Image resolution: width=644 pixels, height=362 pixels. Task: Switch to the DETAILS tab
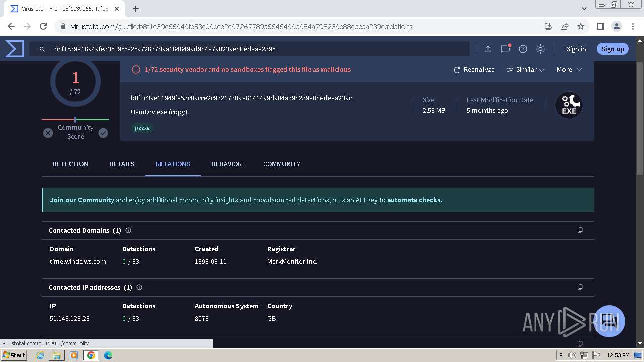click(x=122, y=164)
